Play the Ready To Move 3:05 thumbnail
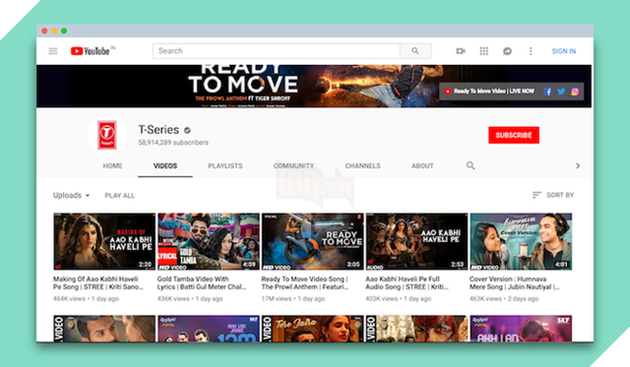Image resolution: width=630 pixels, height=367 pixels. tap(312, 241)
